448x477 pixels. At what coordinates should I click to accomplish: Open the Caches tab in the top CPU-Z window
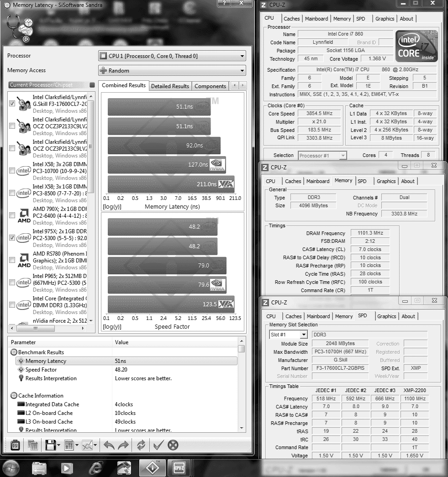tap(291, 19)
